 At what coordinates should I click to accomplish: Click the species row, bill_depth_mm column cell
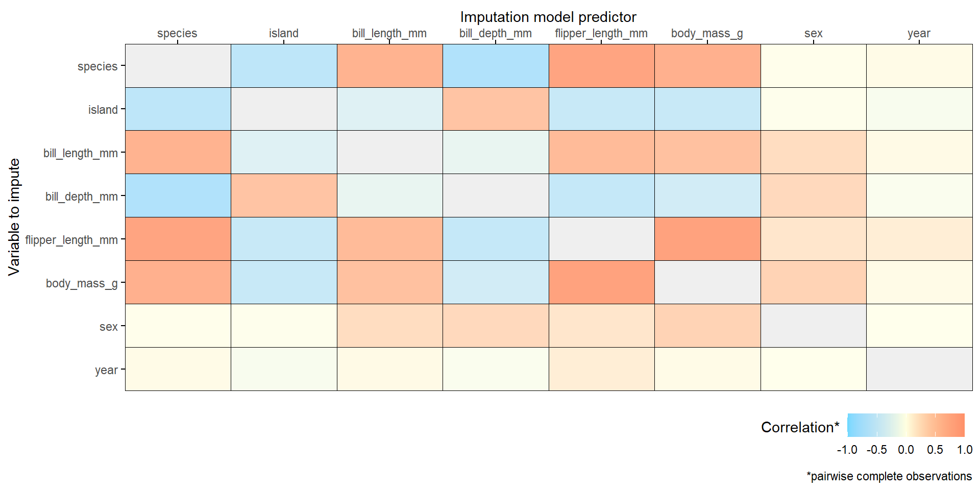pyautogui.click(x=496, y=66)
